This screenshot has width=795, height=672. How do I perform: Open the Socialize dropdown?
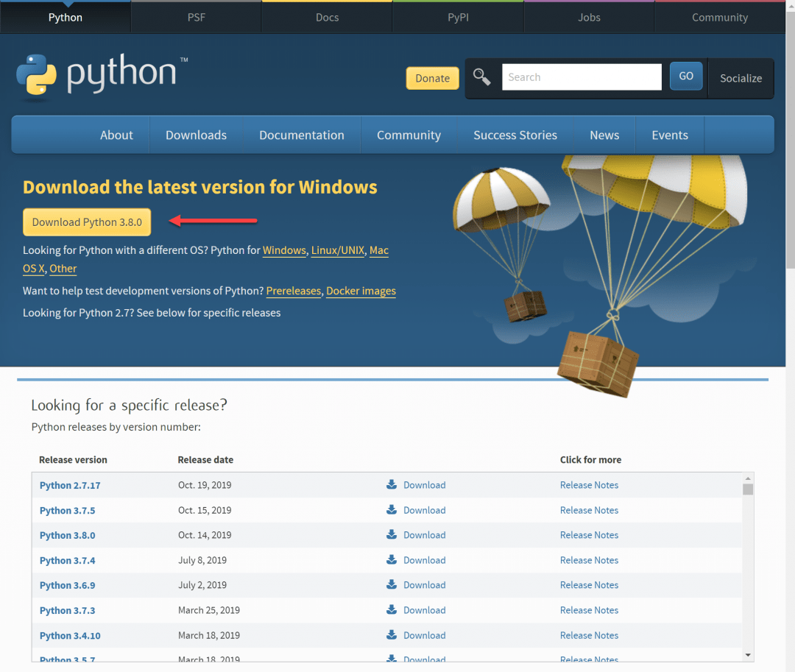click(741, 78)
